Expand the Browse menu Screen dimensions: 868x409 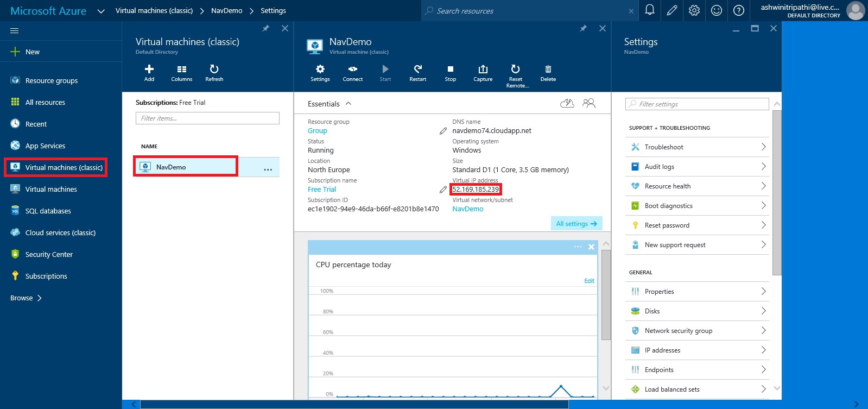coord(26,298)
